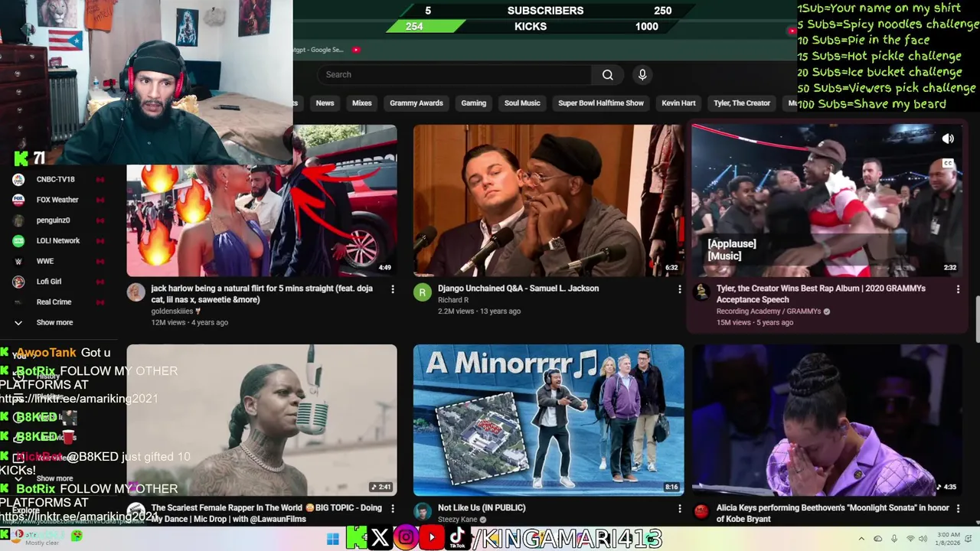
Task: Toggle captions on Tyler, the Creator preview
Action: pyautogui.click(x=948, y=163)
